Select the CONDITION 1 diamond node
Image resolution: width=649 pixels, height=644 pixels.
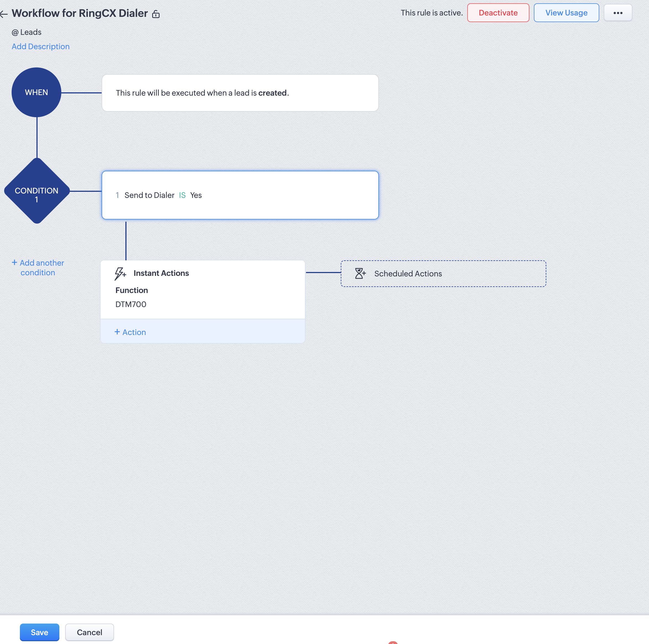coord(37,191)
